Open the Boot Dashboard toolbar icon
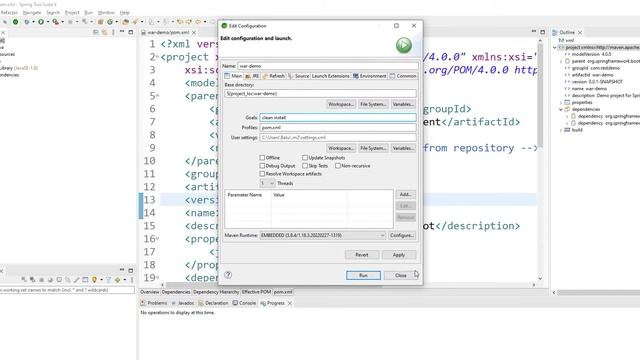 coord(16,22)
